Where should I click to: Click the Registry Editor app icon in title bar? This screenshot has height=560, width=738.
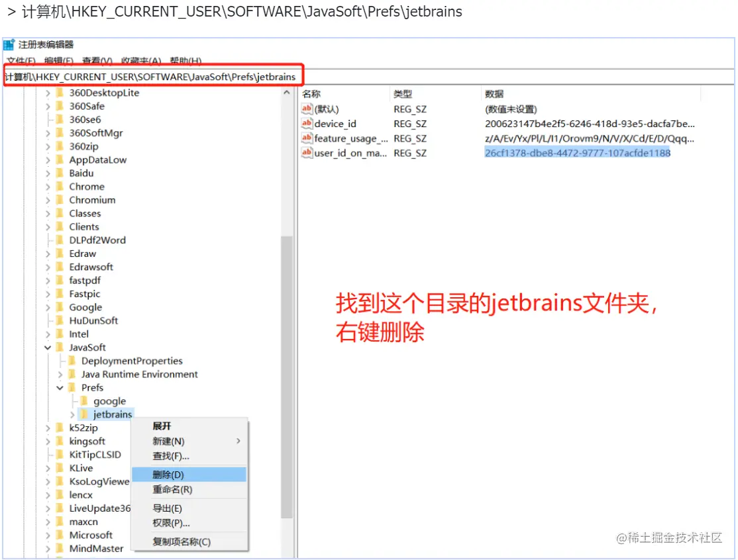pyautogui.click(x=9, y=44)
